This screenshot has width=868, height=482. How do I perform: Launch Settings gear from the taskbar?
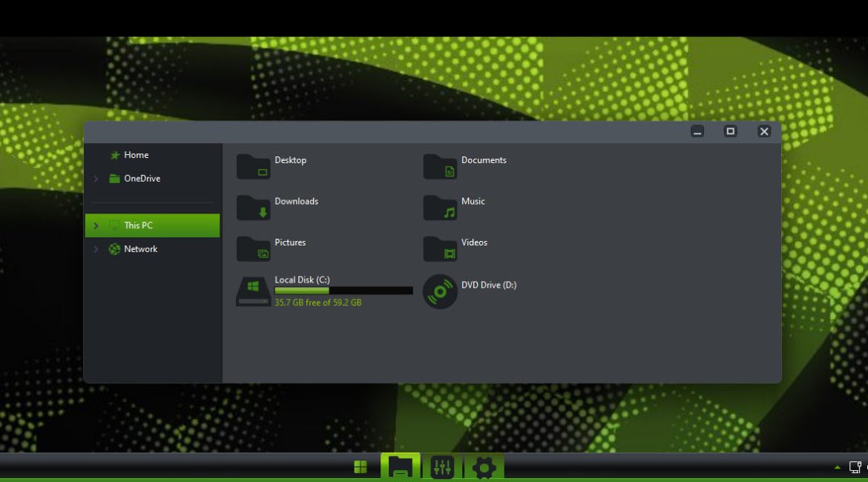pyautogui.click(x=484, y=467)
